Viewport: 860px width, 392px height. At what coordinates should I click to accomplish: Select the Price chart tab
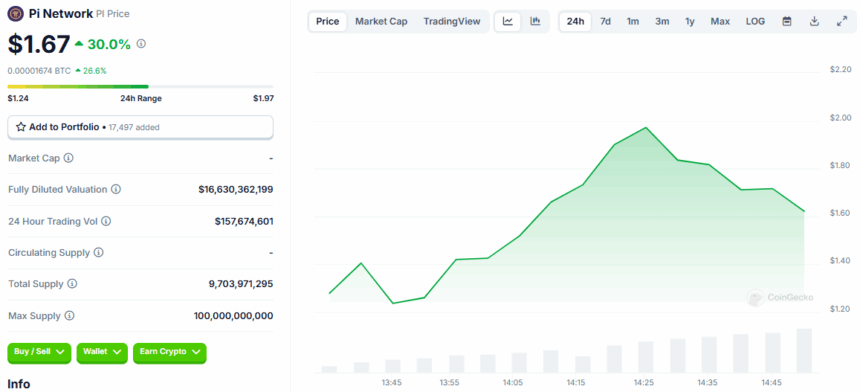click(x=328, y=22)
